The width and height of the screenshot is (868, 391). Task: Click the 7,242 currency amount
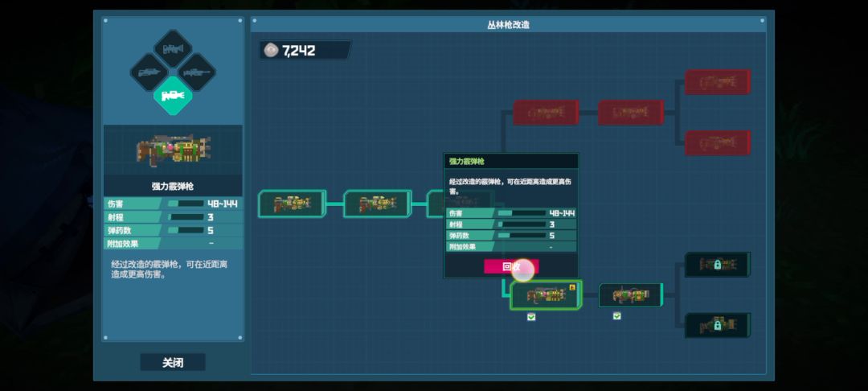tap(299, 51)
